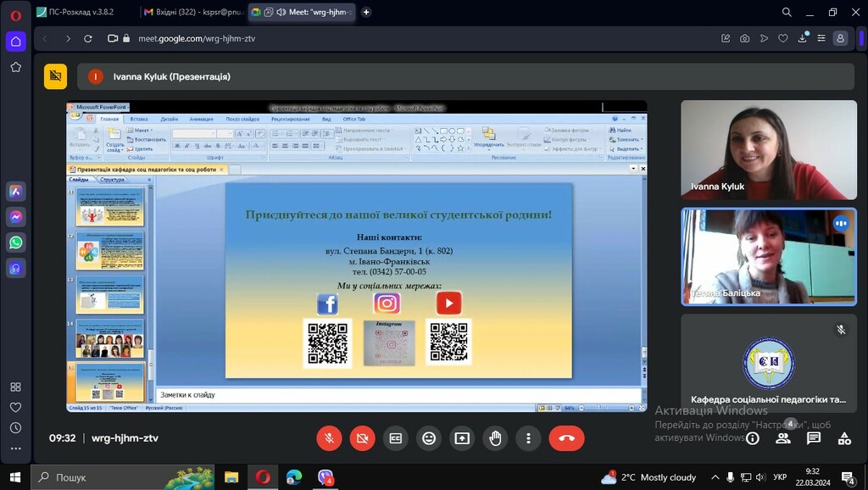
Task: Turn on the camera in Meet
Action: point(362,438)
